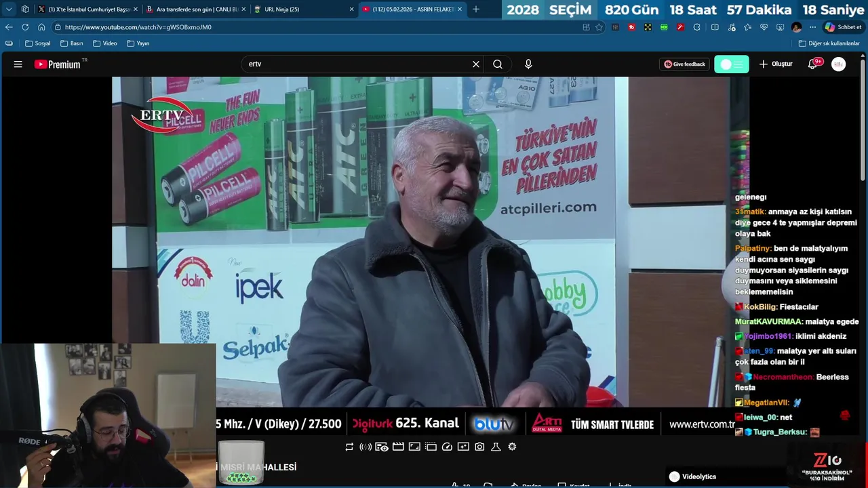Open YouTube account avatar menu

pyautogui.click(x=839, y=64)
